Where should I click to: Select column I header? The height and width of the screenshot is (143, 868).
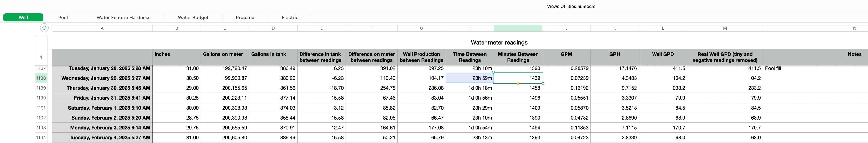tap(518, 28)
